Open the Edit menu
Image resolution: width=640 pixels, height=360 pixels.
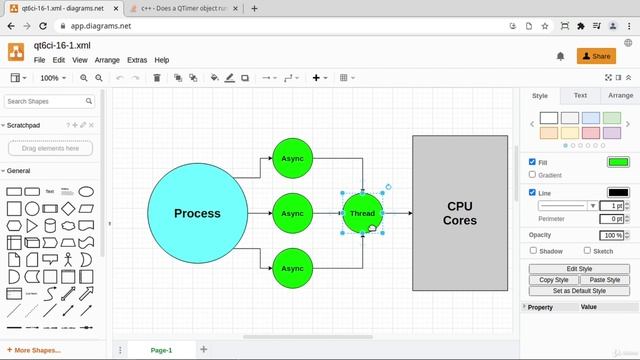(58, 60)
